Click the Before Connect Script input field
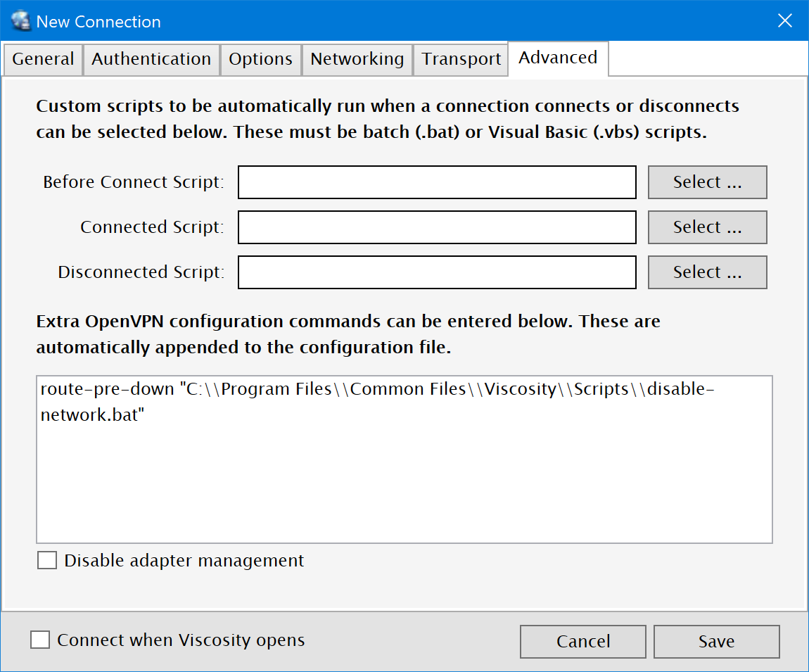809x672 pixels. point(437,182)
